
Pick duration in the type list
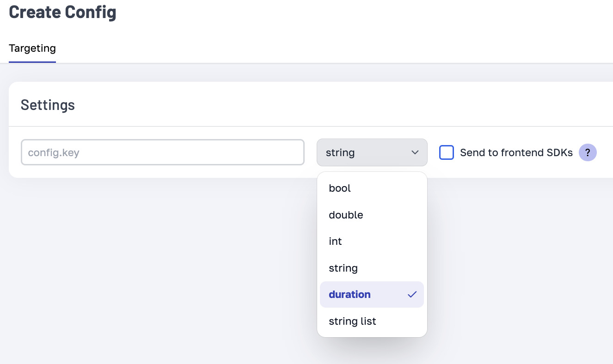[372, 295]
